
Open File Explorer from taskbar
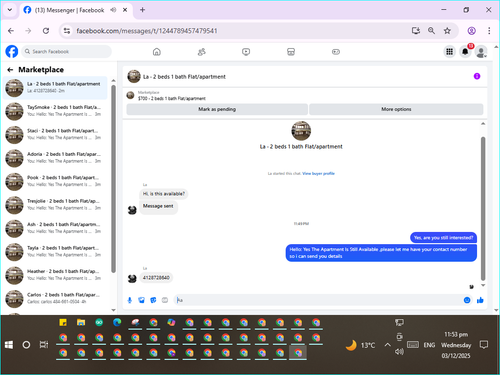coord(81,323)
